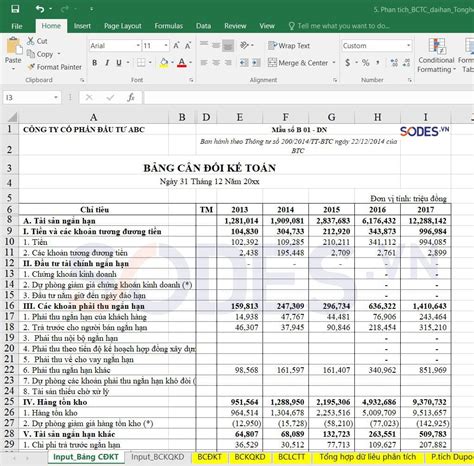Open Customize Quick Access Toolbar dropdown
Screen dimensions: 474x466
91,9
